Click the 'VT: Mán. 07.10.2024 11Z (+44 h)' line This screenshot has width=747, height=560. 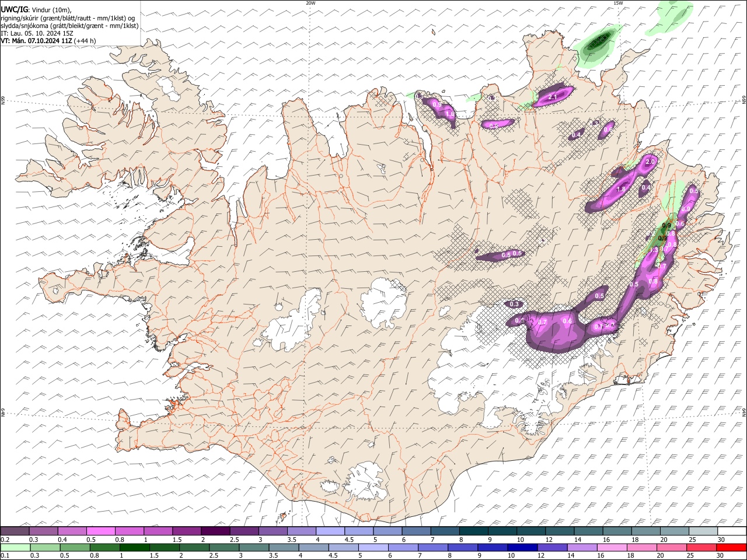[x=48, y=41]
